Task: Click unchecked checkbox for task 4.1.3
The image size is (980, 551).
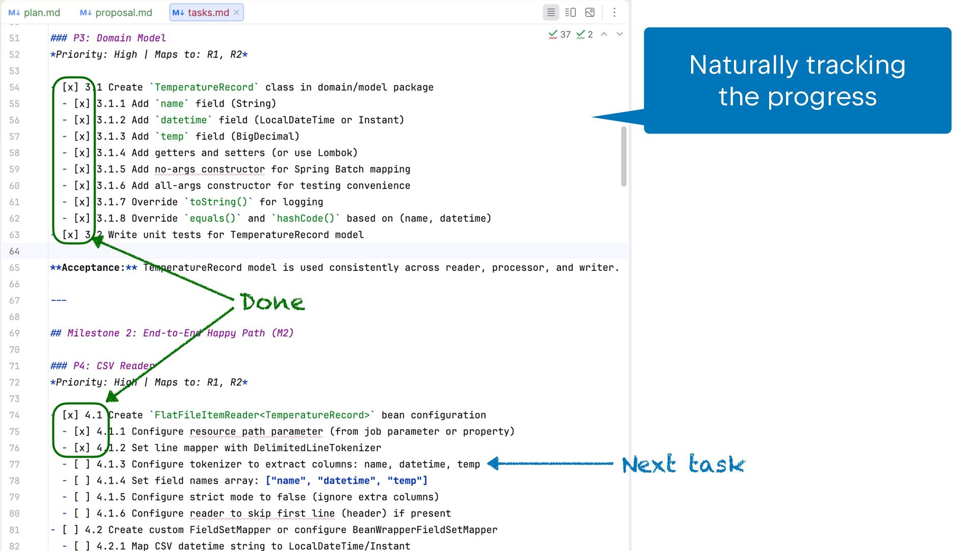Action: click(x=82, y=464)
